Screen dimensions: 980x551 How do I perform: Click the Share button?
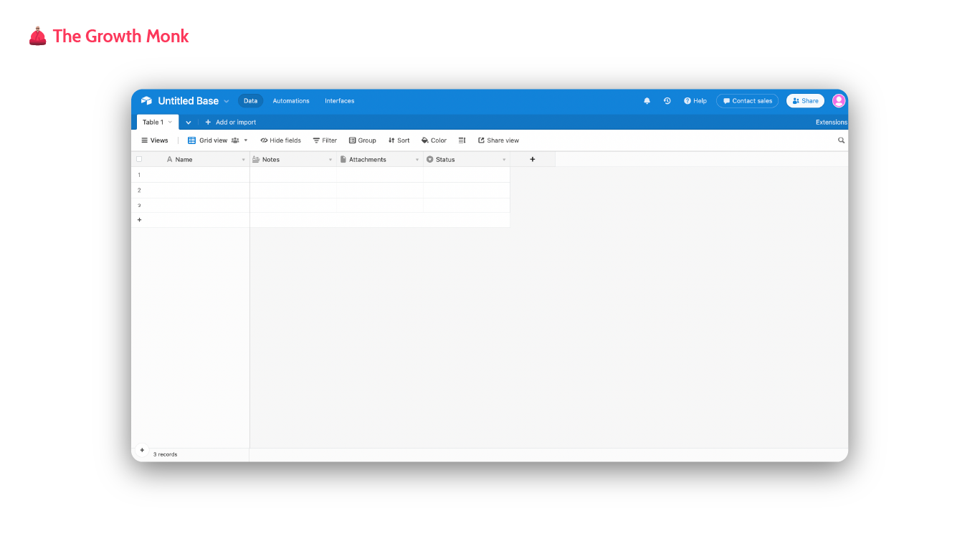(x=805, y=101)
